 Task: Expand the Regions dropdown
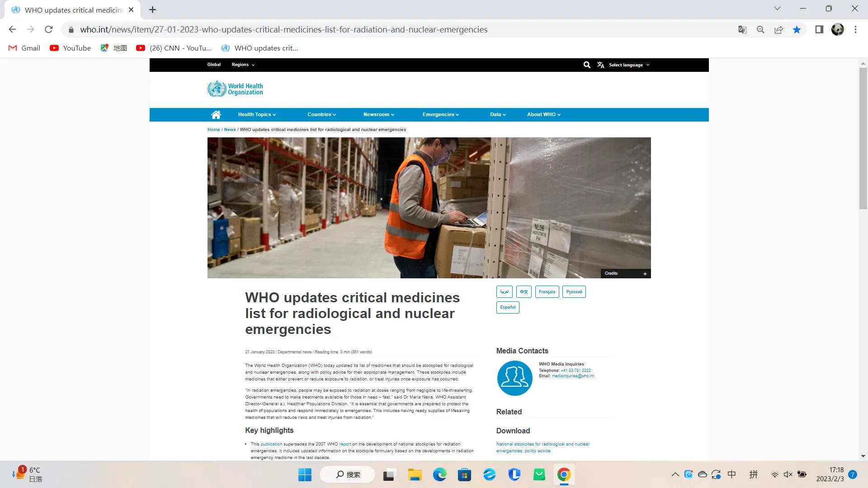pyautogui.click(x=243, y=65)
